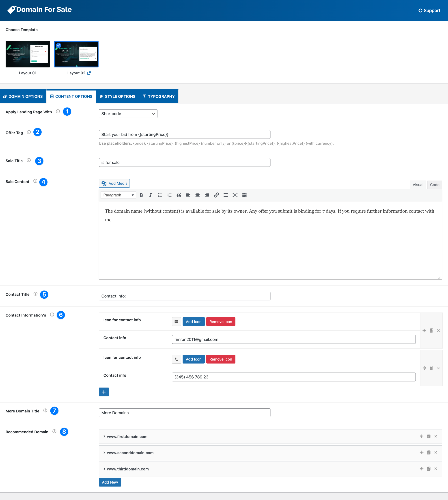Switch to the Style Options tab

click(117, 96)
